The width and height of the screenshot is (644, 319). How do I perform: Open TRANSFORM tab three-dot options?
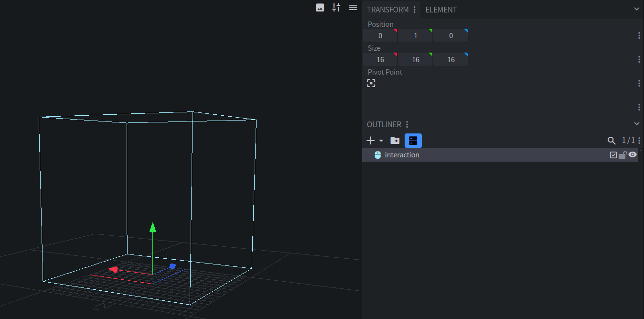coord(415,10)
